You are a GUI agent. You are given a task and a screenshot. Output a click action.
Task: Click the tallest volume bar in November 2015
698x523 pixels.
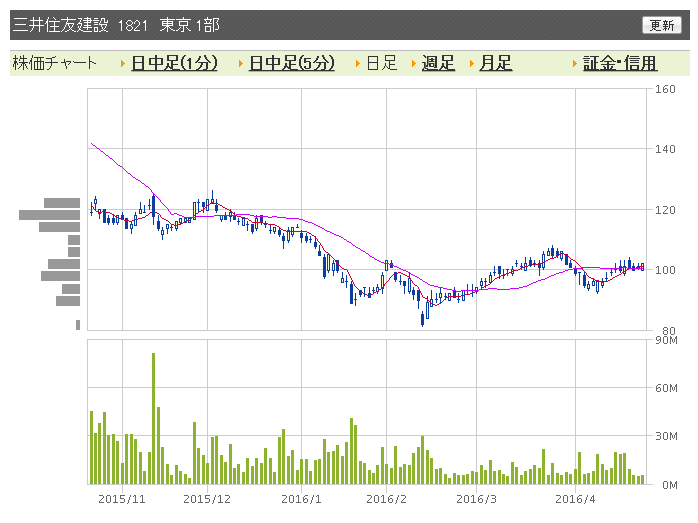[x=154, y=418]
